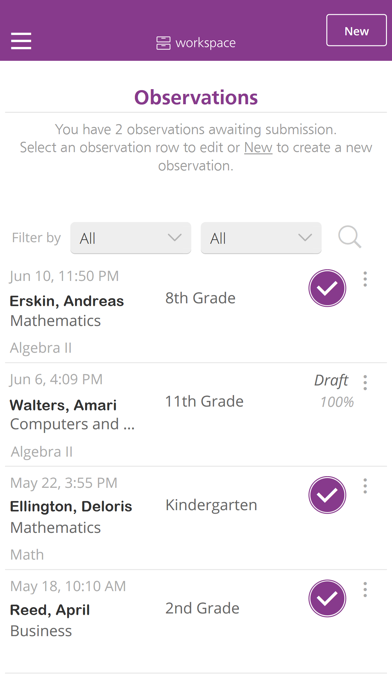Click the Draft 100% progress status

(x=334, y=391)
